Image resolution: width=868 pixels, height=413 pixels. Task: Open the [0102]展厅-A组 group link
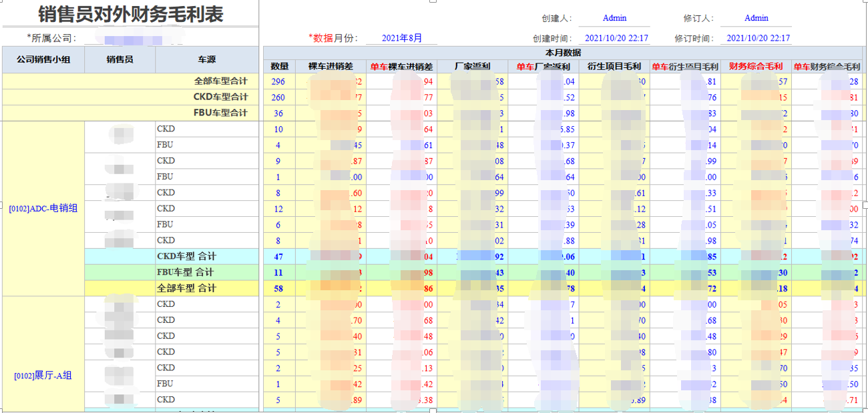[43, 376]
